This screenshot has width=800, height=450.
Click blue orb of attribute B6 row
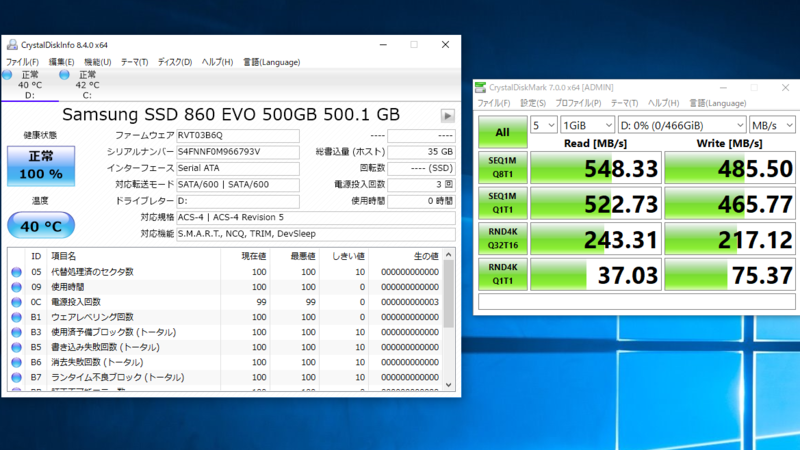[16, 362]
